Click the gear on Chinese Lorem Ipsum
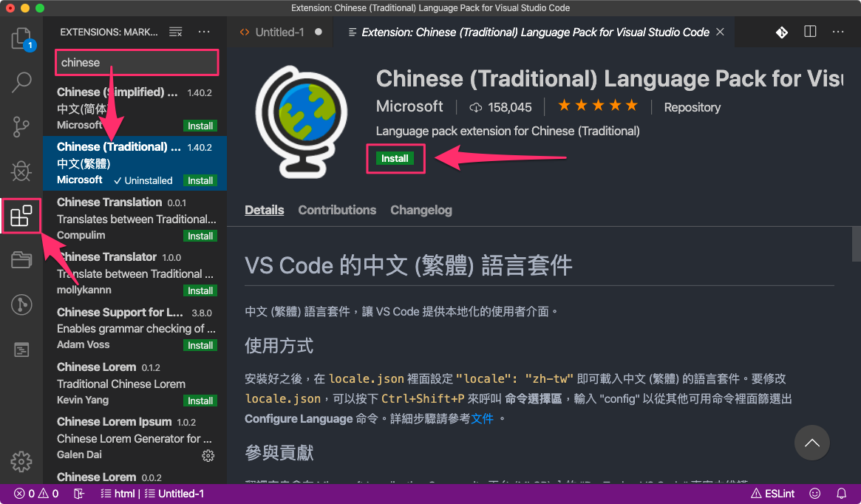Screen dimensions: 861x504 coord(208,455)
